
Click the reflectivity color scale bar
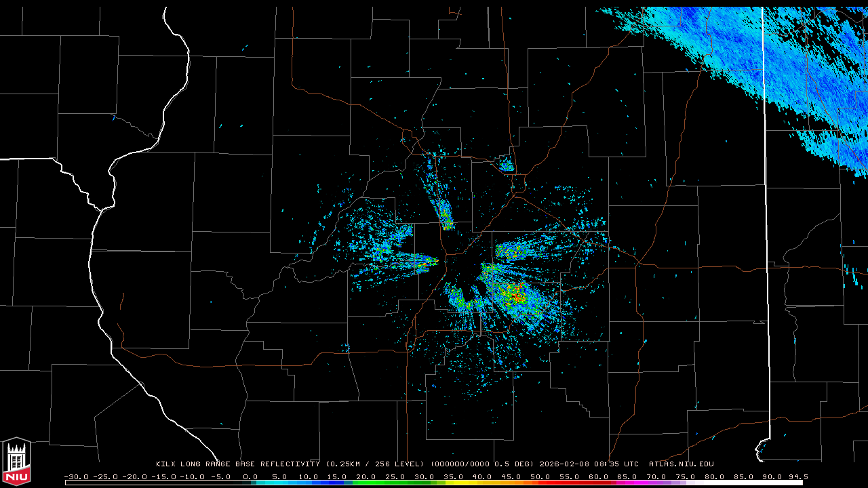pyautogui.click(x=434, y=483)
